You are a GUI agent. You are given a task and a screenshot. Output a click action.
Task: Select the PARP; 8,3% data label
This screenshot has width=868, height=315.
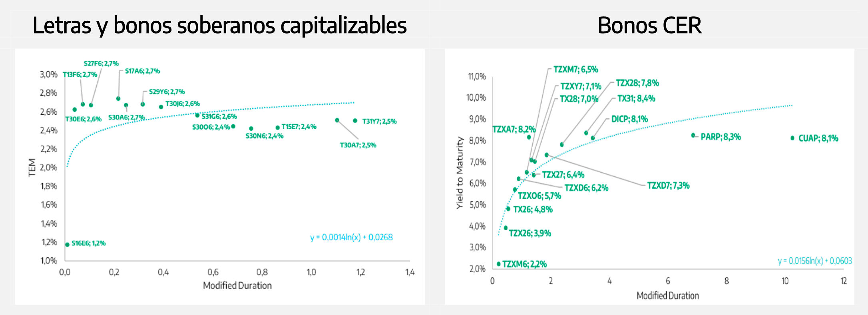(x=721, y=137)
